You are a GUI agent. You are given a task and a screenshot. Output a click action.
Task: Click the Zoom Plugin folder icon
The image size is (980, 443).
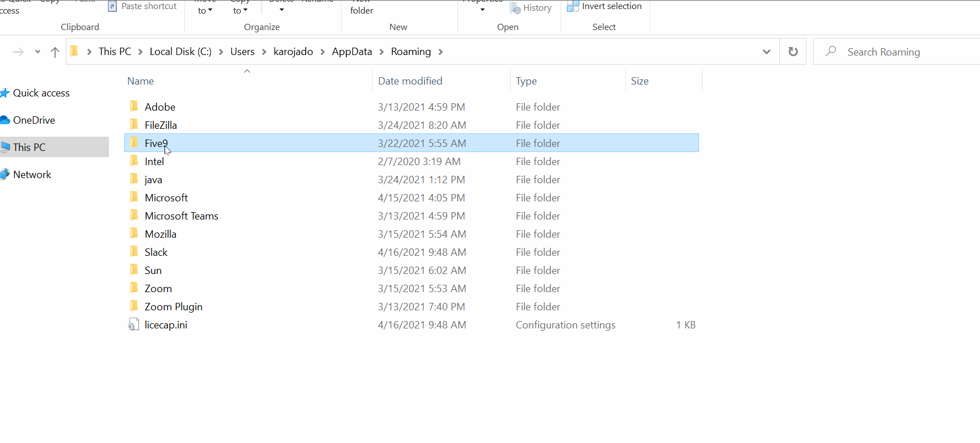[x=134, y=306]
